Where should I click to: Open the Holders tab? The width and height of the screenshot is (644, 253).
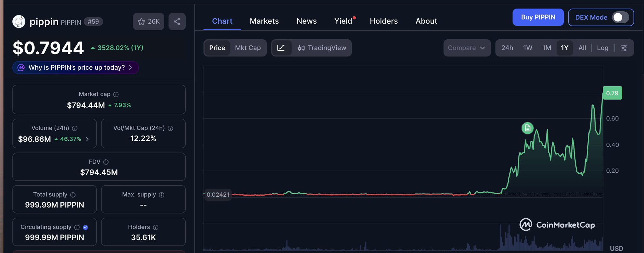click(384, 21)
